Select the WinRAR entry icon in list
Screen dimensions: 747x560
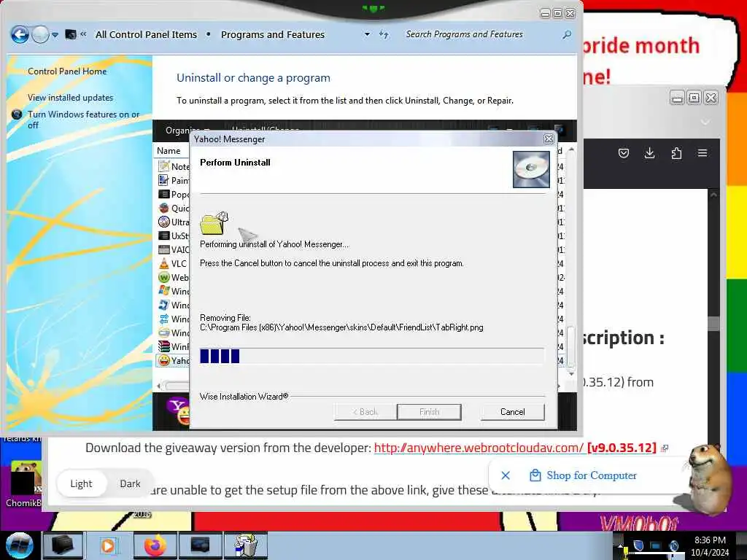[164, 346]
